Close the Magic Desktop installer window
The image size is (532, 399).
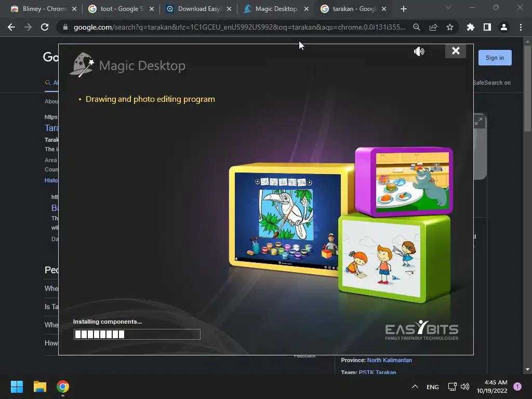(455, 51)
